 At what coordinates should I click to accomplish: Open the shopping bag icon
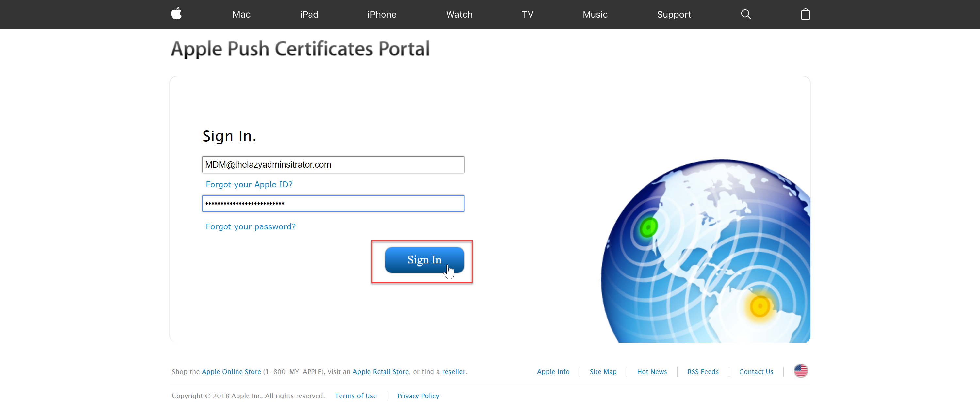pyautogui.click(x=805, y=14)
